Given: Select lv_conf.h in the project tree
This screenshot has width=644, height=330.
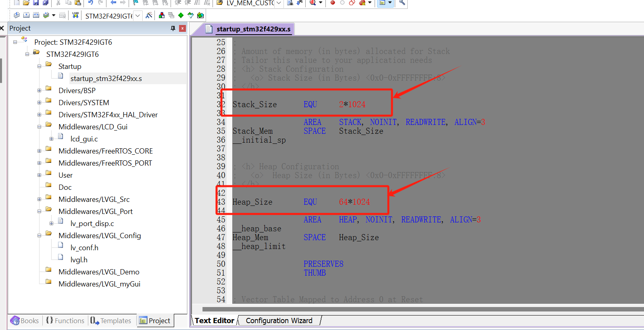Looking at the screenshot, I should (84, 248).
